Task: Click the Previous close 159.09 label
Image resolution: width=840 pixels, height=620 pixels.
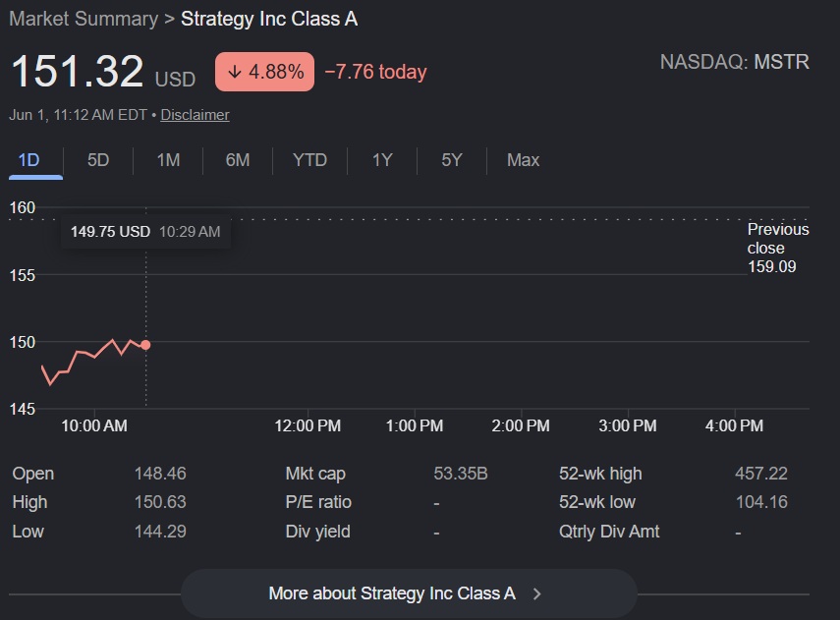Action: coord(778,248)
